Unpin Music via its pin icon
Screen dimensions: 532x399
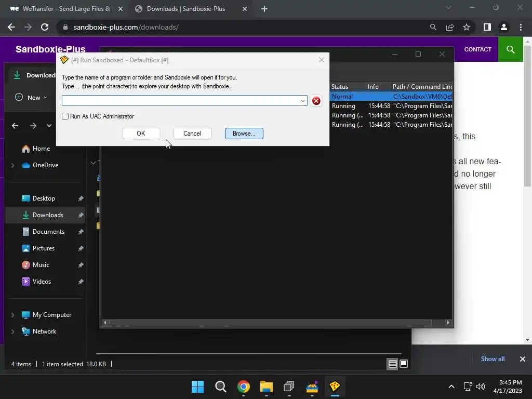coord(81,265)
